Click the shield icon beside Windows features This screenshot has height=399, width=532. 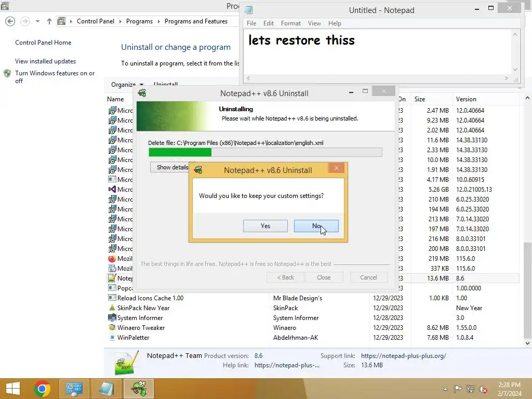7,73
